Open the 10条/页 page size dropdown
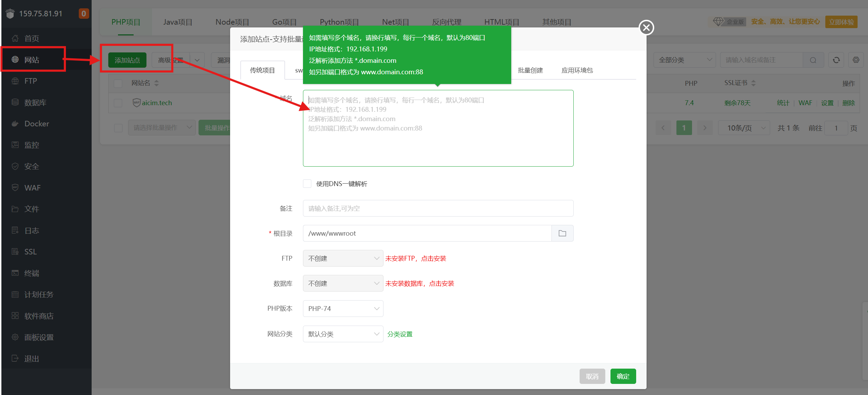This screenshot has width=868, height=395. coord(744,128)
